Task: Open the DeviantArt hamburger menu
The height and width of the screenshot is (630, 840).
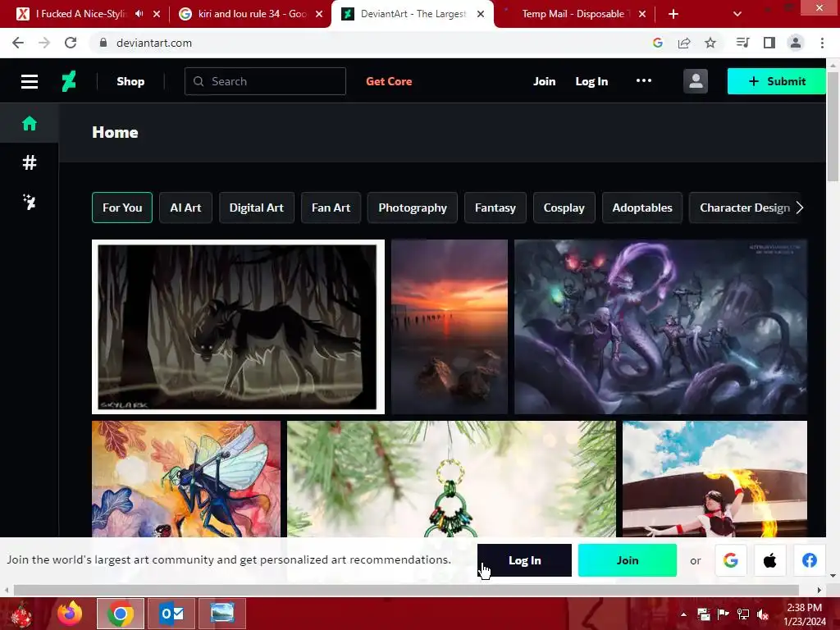Action: click(30, 81)
